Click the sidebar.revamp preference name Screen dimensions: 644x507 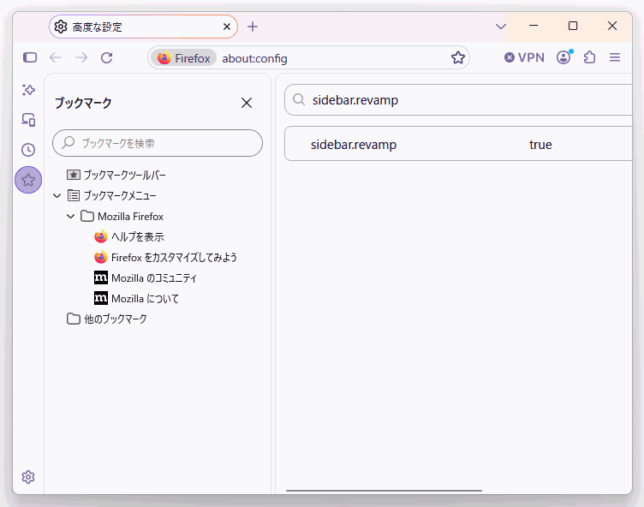click(354, 145)
